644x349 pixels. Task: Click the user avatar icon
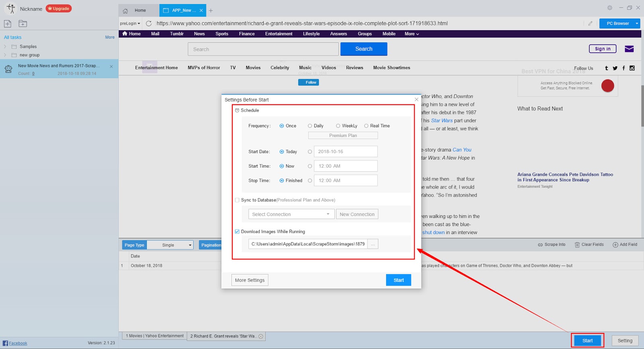pyautogui.click(x=11, y=8)
